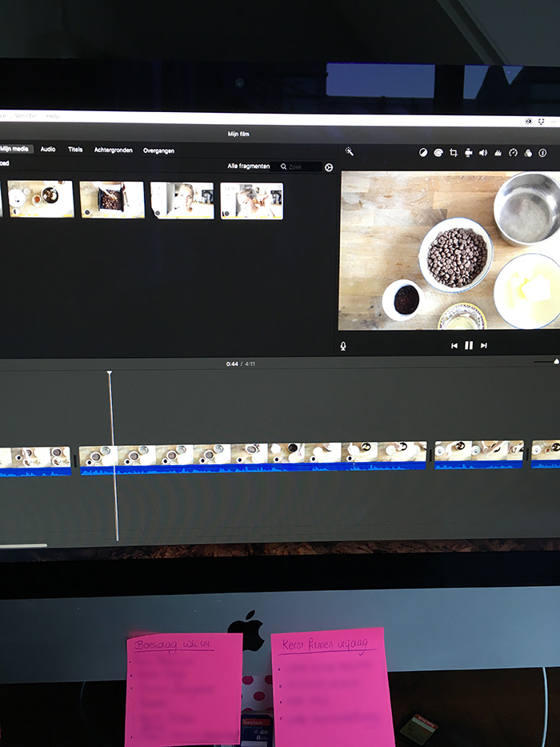Click the timeline horizontal scrollbar

point(23,545)
